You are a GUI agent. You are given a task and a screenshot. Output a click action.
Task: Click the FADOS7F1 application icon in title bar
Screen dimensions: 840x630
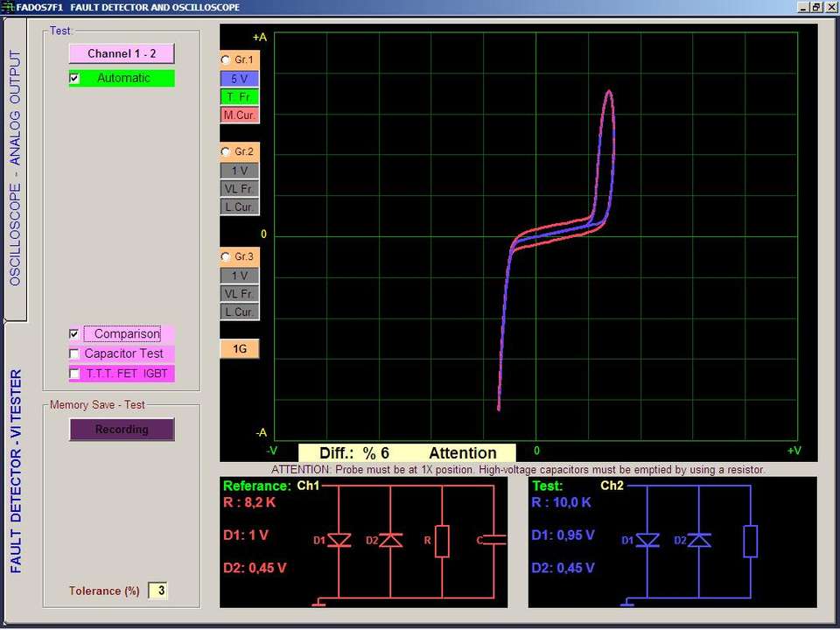(8, 6)
